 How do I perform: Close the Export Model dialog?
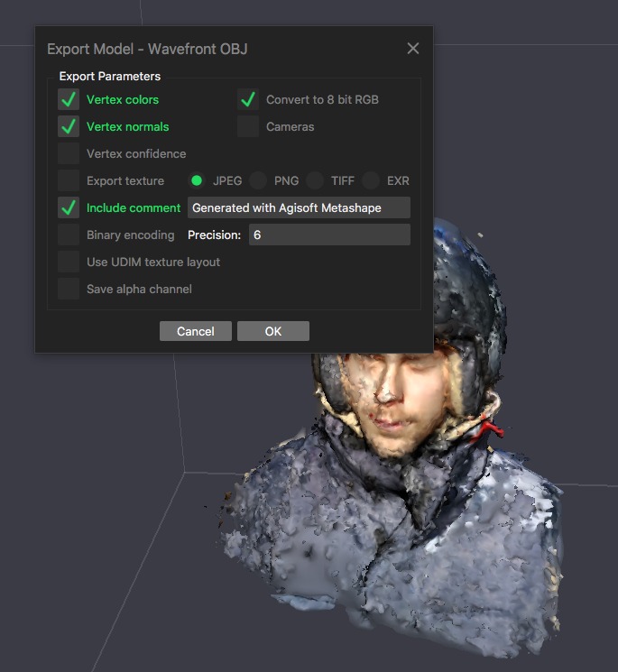coord(412,49)
